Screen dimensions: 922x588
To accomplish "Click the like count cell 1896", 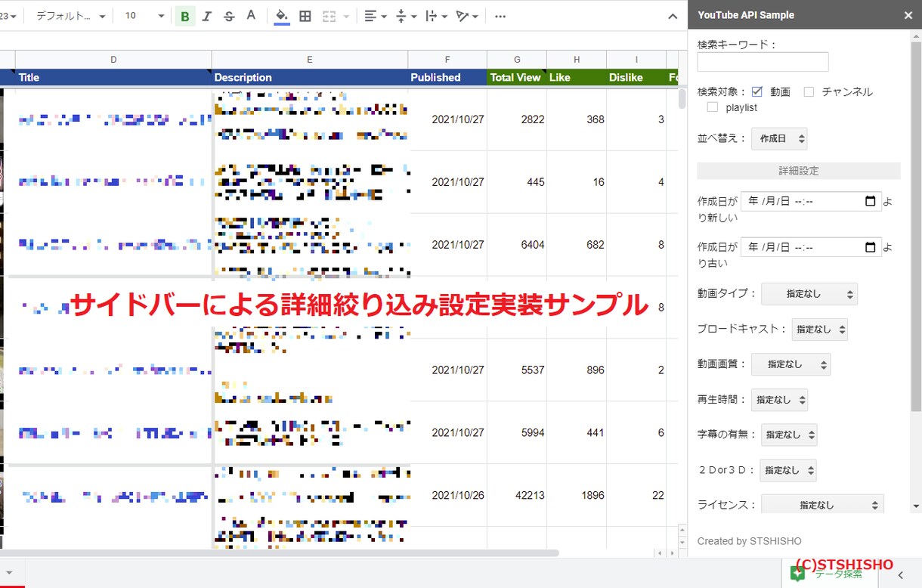I will tap(577, 495).
